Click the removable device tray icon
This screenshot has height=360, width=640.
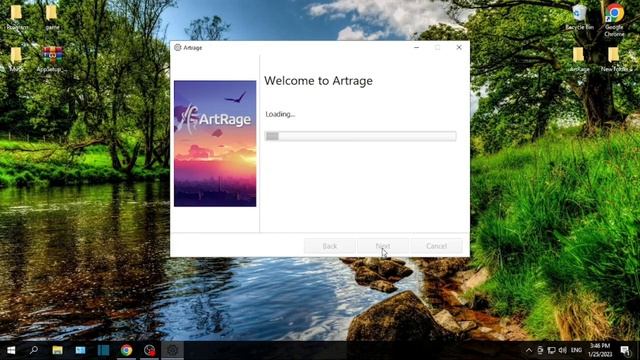[x=540, y=350]
